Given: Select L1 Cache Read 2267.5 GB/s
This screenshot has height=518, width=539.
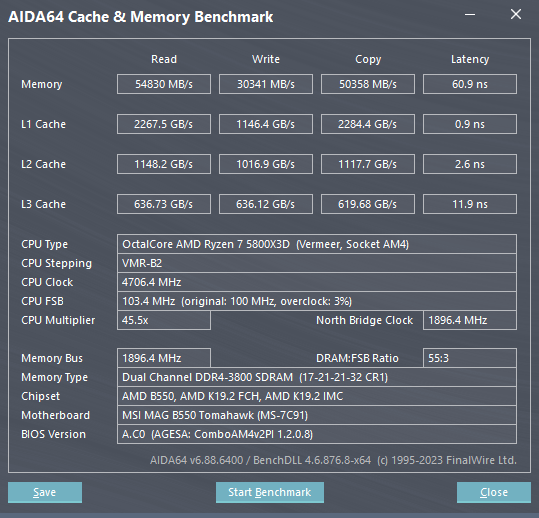Looking at the screenshot, I should click(x=164, y=124).
